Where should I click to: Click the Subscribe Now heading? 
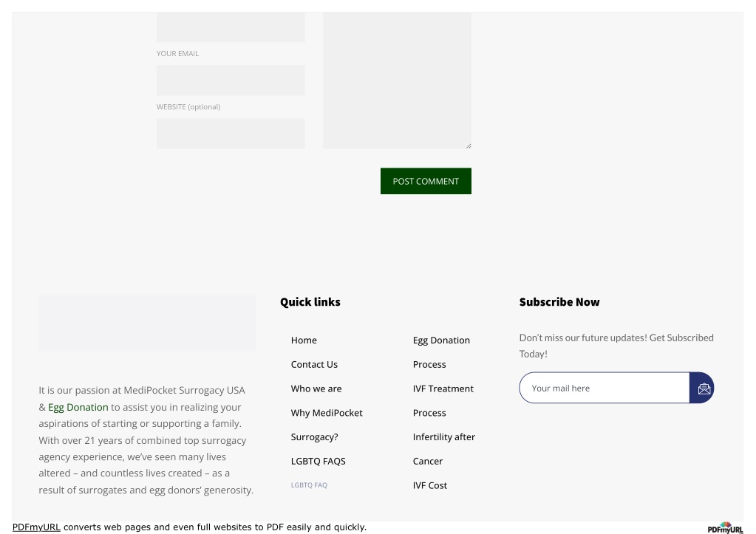pyautogui.click(x=559, y=302)
